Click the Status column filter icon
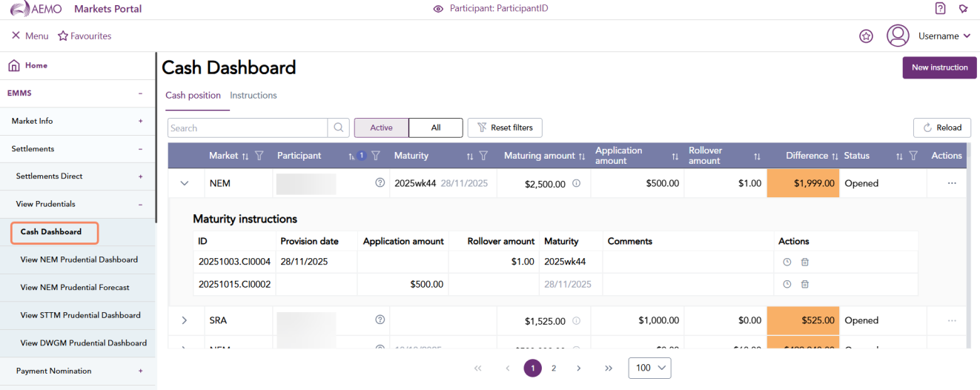This screenshot has width=980, height=390. coord(913,156)
